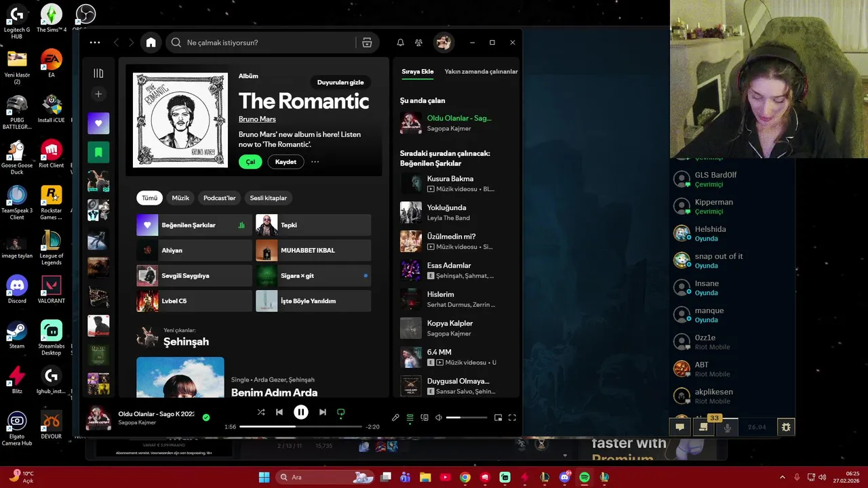This screenshot has width=868, height=488.
Task: Mute Spotify with the speaker icon
Action: (439, 418)
